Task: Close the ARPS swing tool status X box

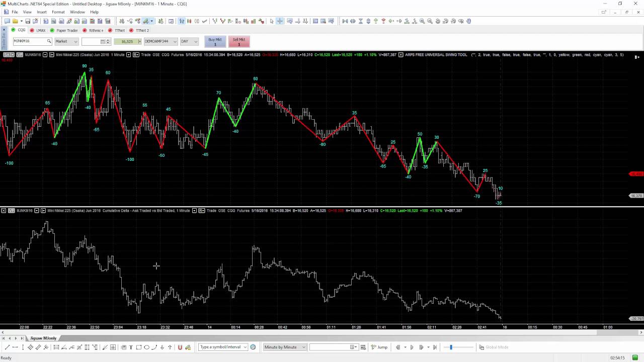Action: coord(400,55)
